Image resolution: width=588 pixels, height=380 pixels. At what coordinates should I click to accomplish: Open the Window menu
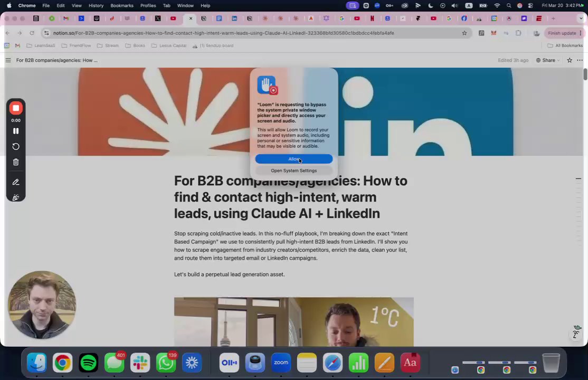[185, 6]
